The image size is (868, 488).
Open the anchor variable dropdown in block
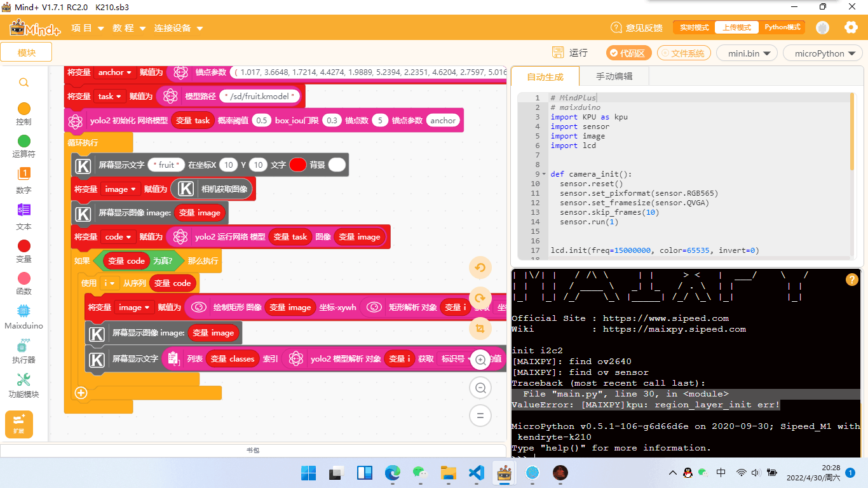[116, 72]
